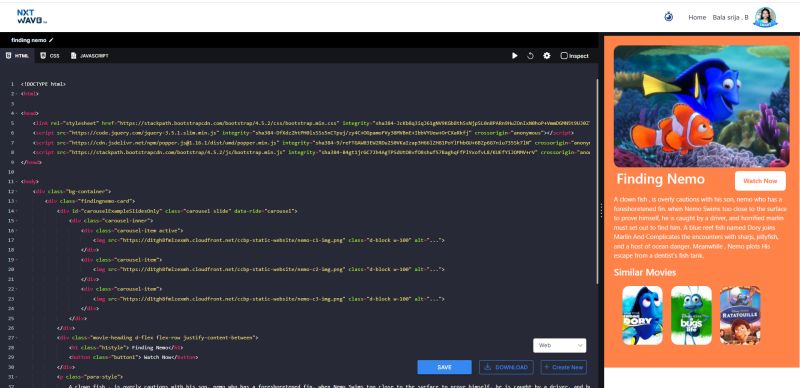Collapse the html tag on line 2
The height and width of the screenshot is (388, 800).
17,93
